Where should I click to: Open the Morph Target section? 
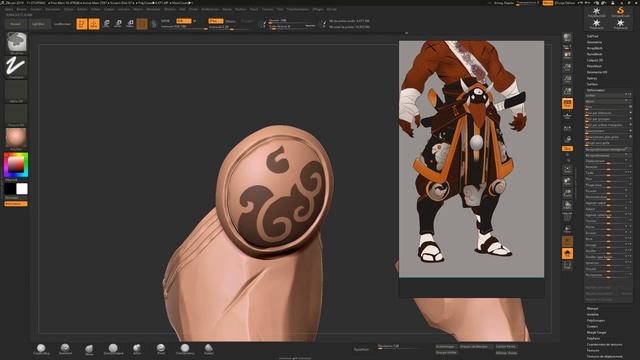[x=597, y=332]
